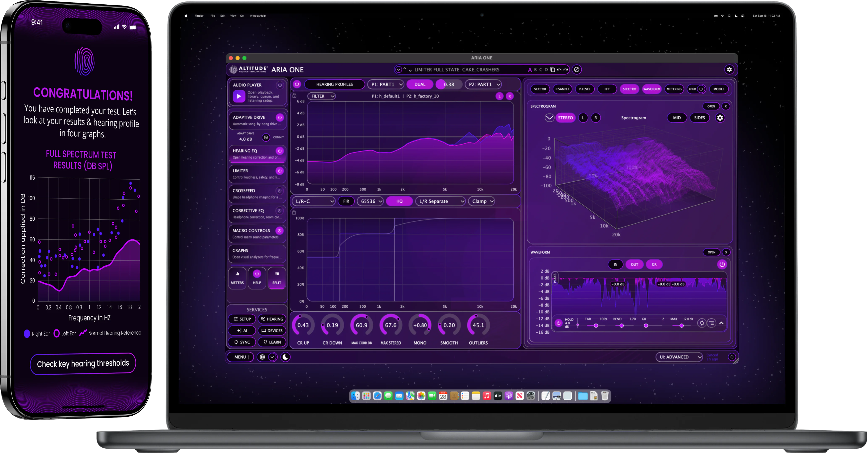Click the waveform limiter reset loop icon

[701, 323]
